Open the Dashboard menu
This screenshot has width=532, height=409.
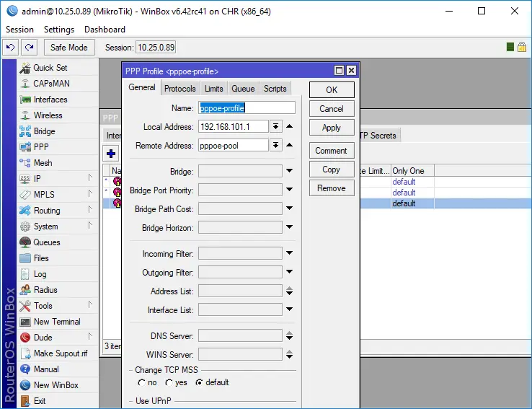click(105, 30)
